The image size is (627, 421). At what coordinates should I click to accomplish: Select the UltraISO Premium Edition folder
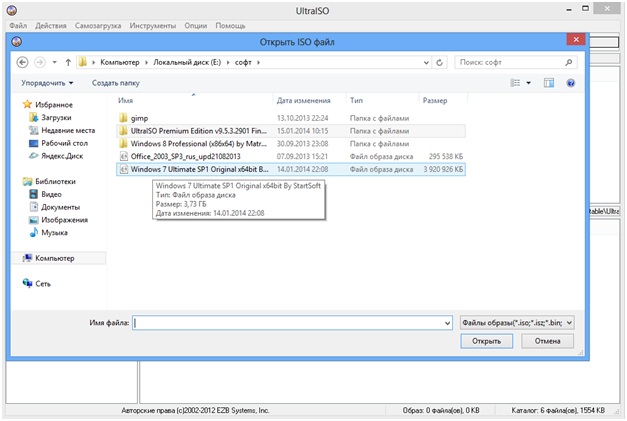tap(291, 131)
